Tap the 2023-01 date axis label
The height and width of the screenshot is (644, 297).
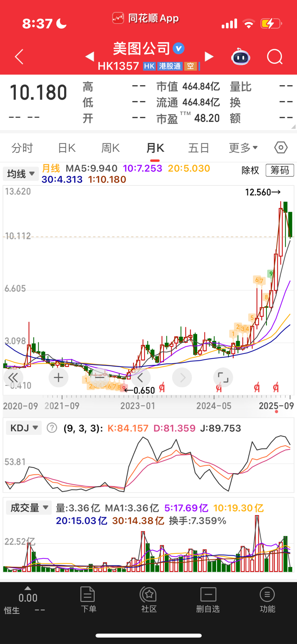[138, 406]
